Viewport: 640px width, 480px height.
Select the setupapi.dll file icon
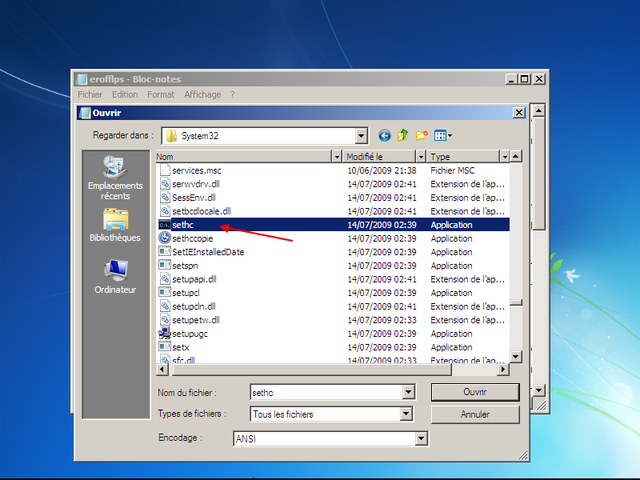tap(164, 279)
